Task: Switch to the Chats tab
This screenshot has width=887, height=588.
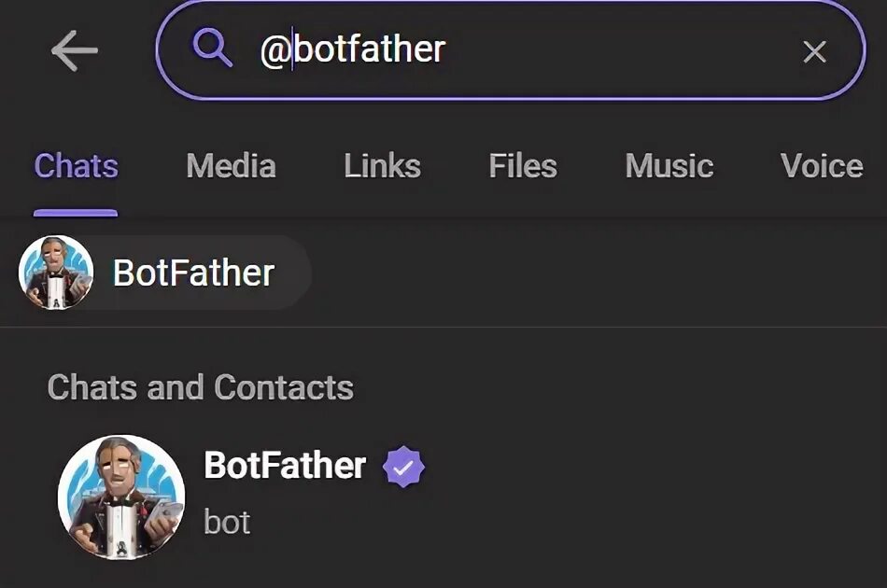Action: point(76,167)
